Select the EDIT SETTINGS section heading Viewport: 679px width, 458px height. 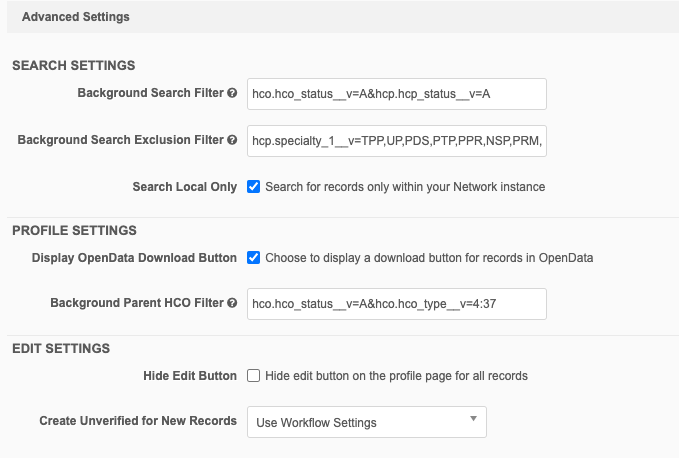(x=61, y=348)
